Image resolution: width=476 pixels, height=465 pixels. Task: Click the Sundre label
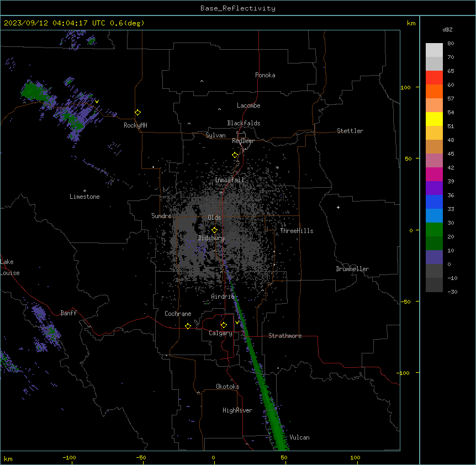point(161,216)
